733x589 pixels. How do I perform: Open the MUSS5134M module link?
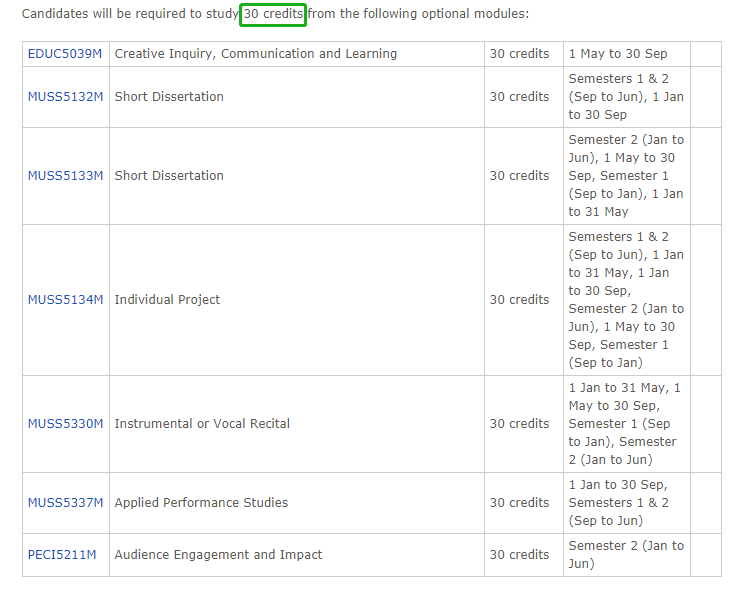tap(65, 300)
